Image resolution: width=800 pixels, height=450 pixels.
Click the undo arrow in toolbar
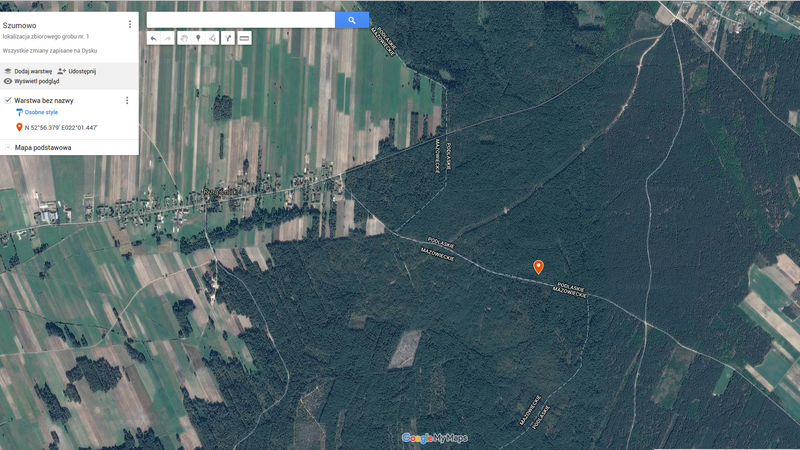coord(153,38)
